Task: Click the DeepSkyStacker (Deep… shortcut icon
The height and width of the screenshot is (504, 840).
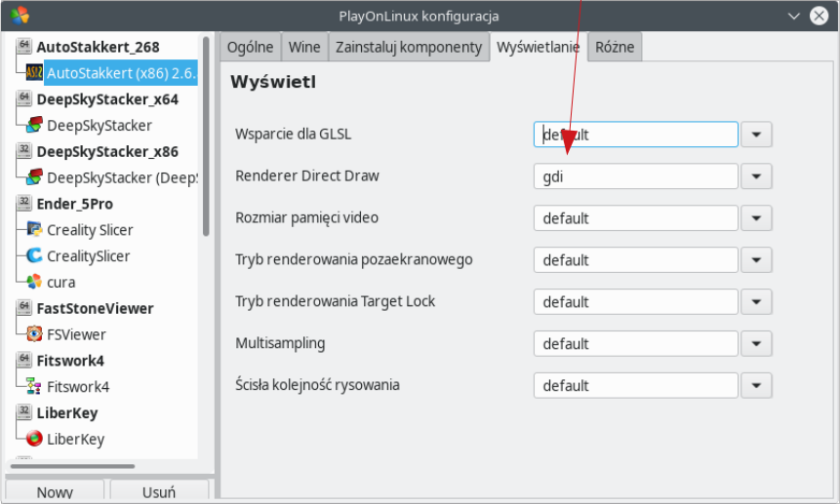Action: pos(34,176)
